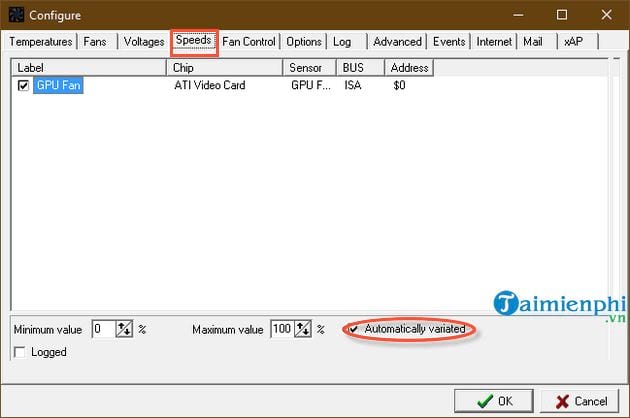Select the Speeds tab
The width and height of the screenshot is (630, 418).
point(194,40)
